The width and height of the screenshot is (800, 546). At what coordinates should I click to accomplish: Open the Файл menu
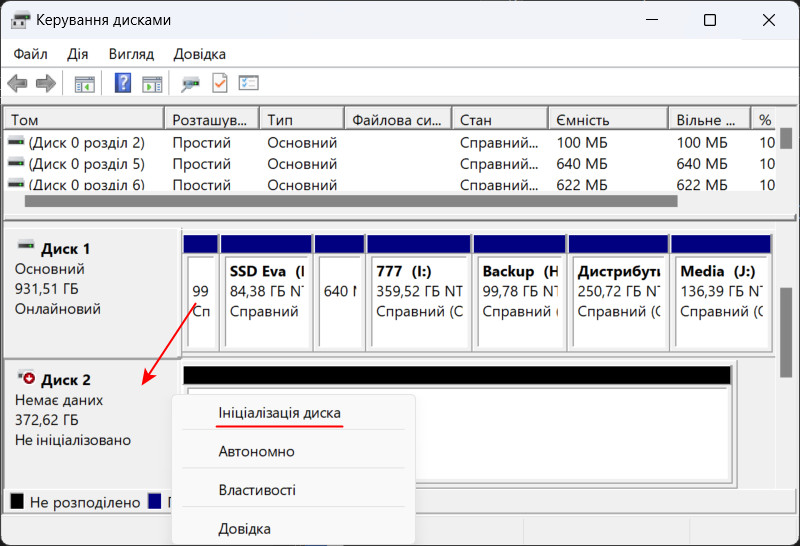coord(31,54)
